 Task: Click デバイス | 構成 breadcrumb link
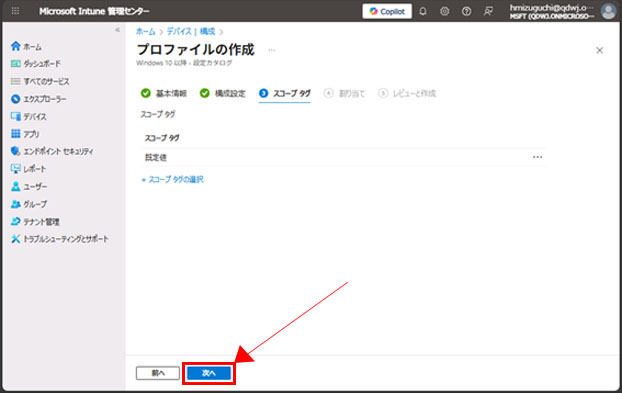click(191, 31)
